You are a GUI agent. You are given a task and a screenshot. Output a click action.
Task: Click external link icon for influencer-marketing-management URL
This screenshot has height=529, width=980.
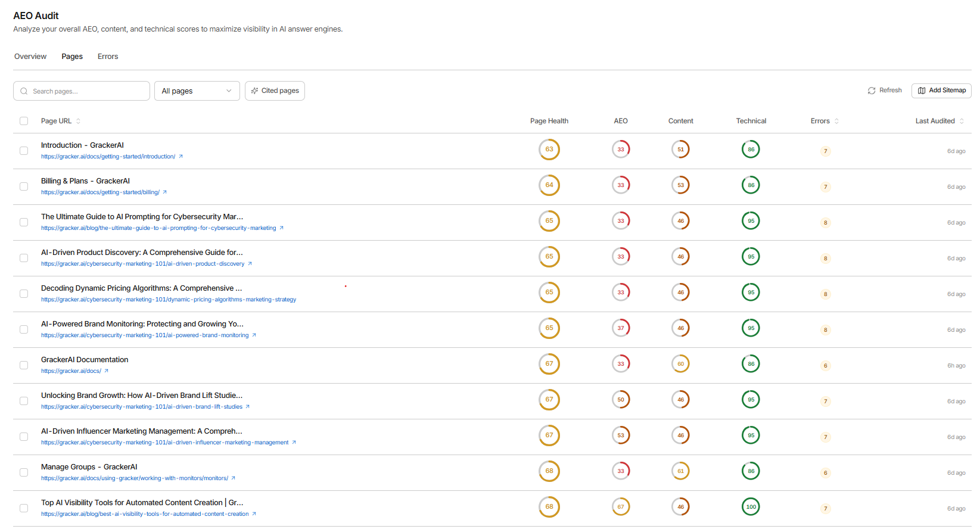click(x=294, y=443)
